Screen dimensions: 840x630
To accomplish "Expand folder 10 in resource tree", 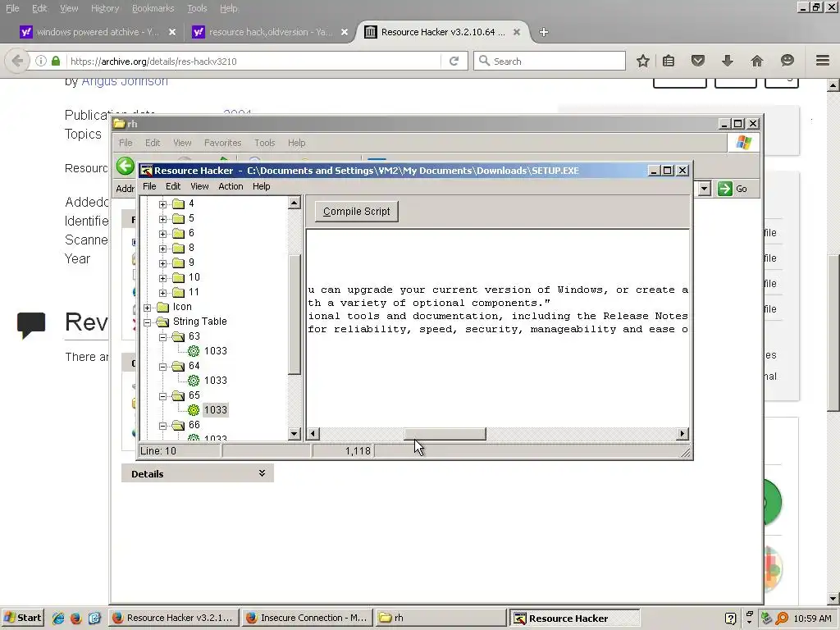I will pos(163,277).
